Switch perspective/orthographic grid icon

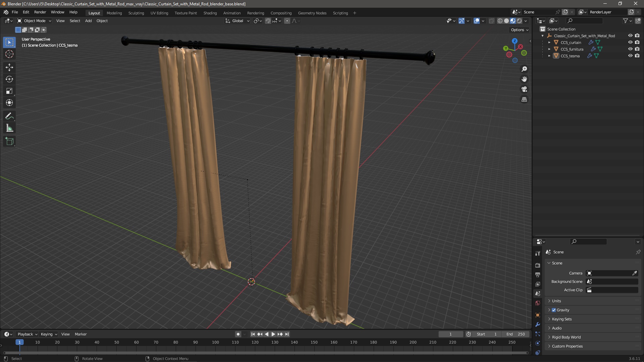coord(524,99)
